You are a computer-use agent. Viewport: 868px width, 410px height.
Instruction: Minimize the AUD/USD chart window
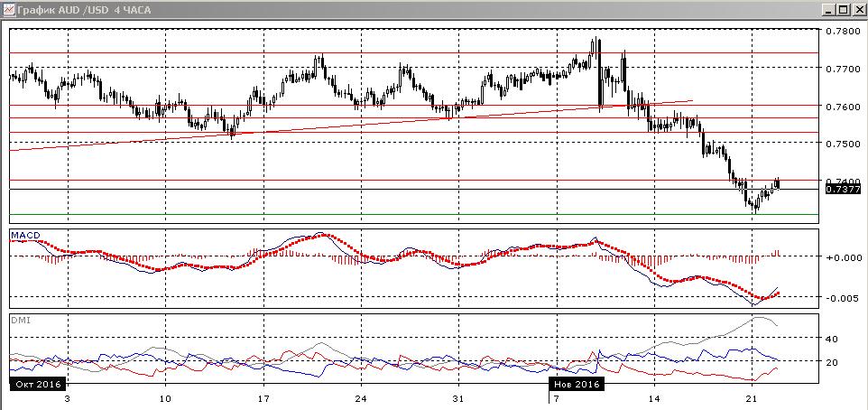point(829,9)
